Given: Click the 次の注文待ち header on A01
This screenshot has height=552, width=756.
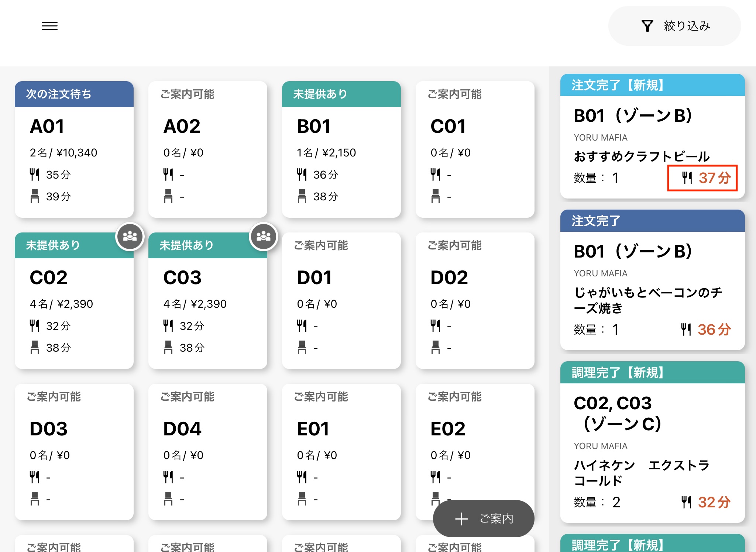Looking at the screenshot, I should 74,94.
